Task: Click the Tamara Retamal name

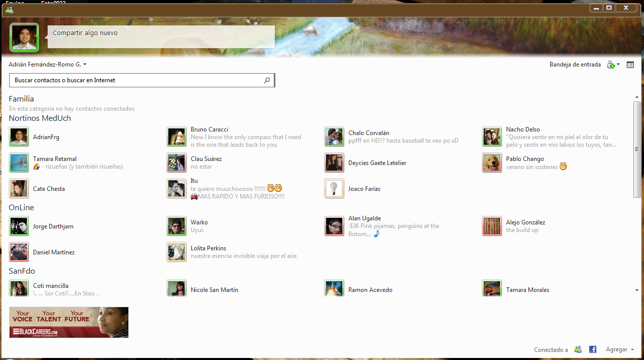Action: [x=55, y=159]
